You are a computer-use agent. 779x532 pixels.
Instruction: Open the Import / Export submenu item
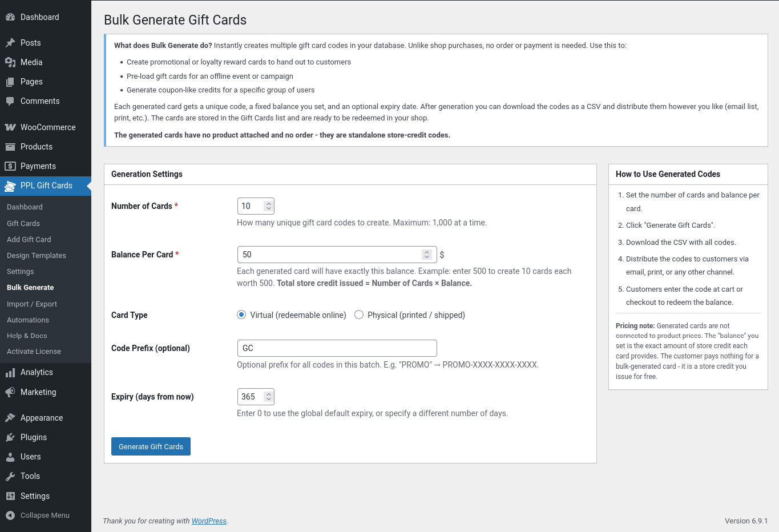pos(32,304)
